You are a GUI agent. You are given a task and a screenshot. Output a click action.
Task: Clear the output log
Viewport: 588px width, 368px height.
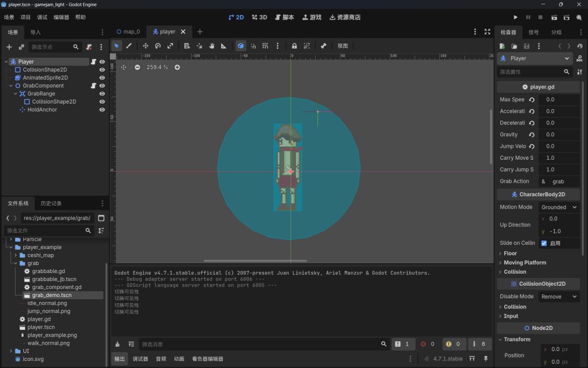click(x=118, y=344)
